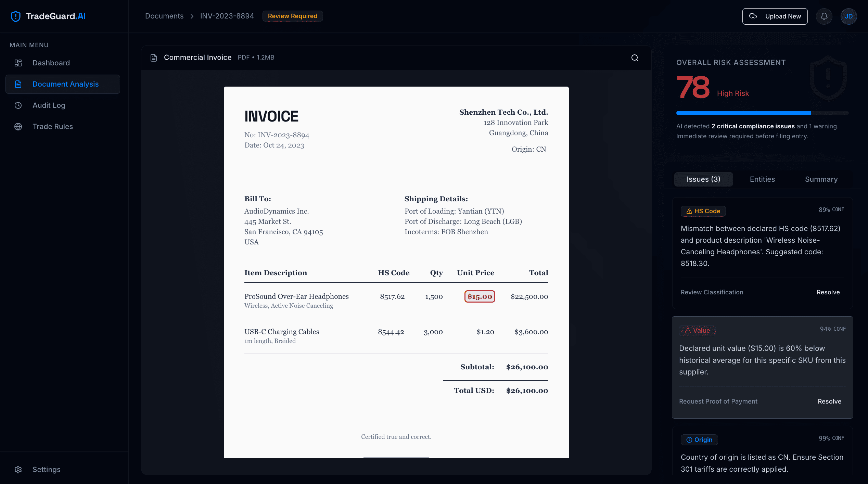Click the Settings gear icon
The image size is (868, 484).
pyautogui.click(x=18, y=470)
